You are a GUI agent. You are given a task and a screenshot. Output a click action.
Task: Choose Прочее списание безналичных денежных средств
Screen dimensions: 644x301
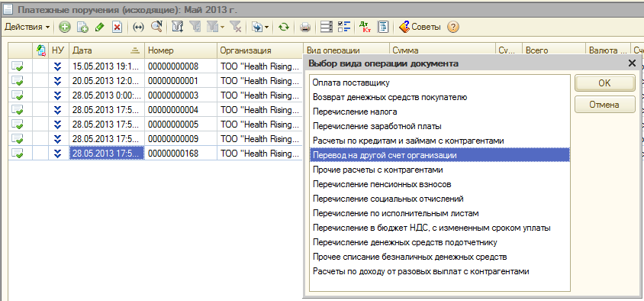pos(440,257)
